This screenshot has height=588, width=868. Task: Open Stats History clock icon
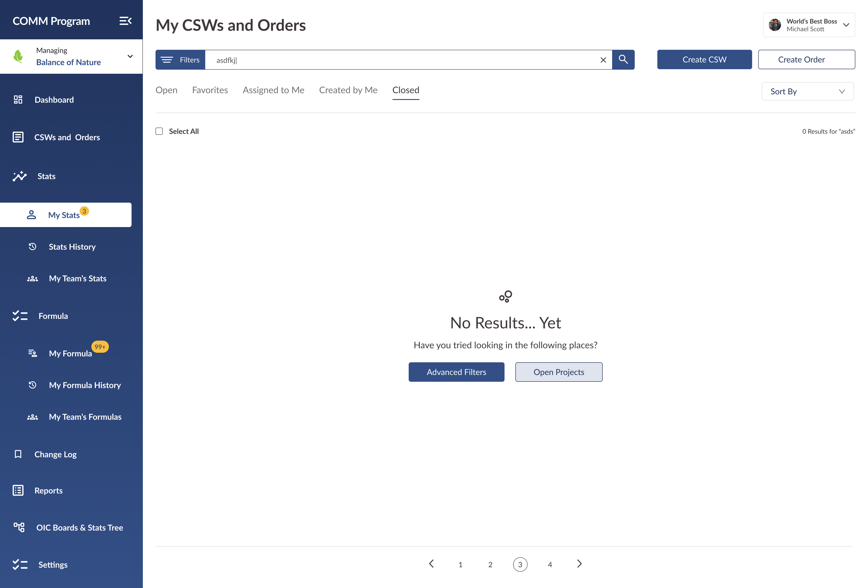tap(33, 247)
